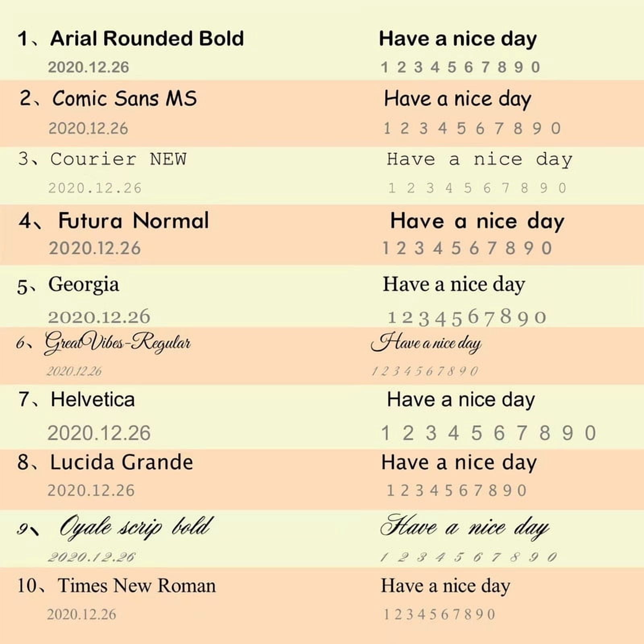Click the Georgia font label

point(84,285)
